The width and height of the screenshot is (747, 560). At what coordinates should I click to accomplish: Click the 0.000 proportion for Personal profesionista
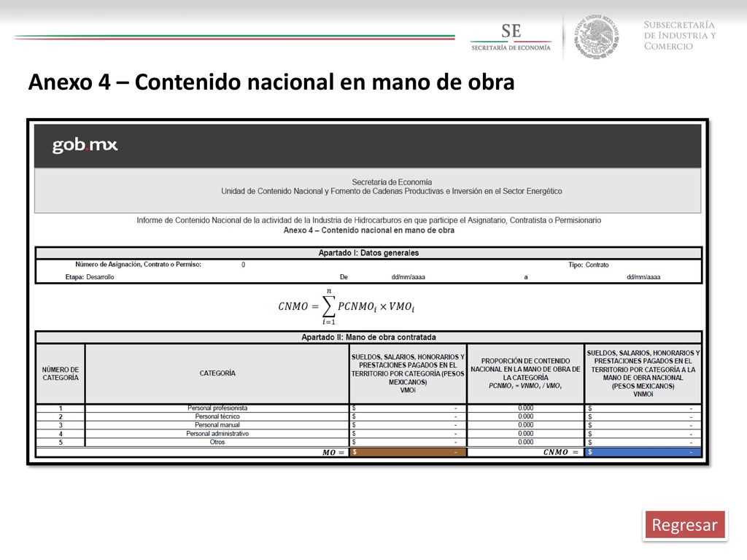525,408
